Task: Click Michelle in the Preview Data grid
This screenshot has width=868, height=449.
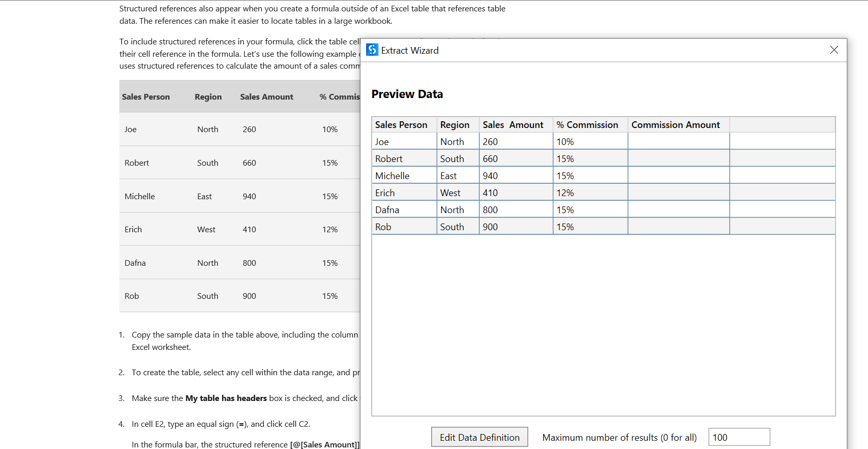Action: pos(392,176)
